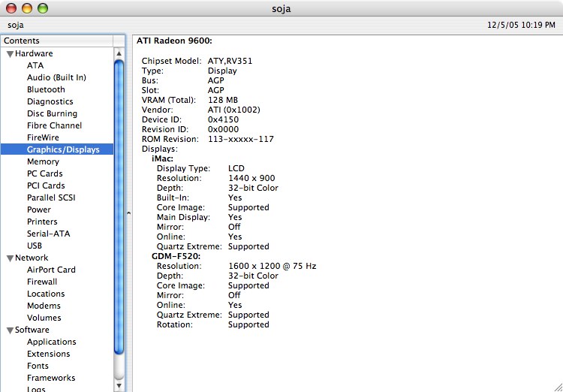
Task: Show network Locations
Action: [x=46, y=294]
